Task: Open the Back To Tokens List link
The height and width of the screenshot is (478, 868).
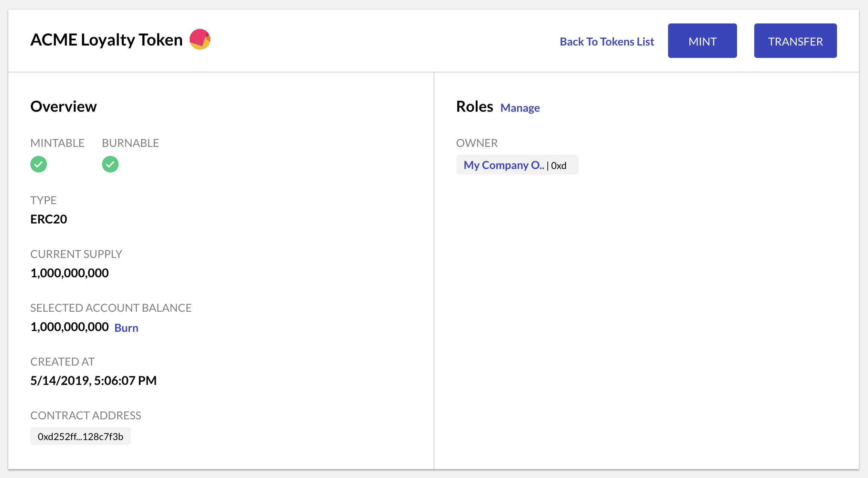Action: pos(607,41)
